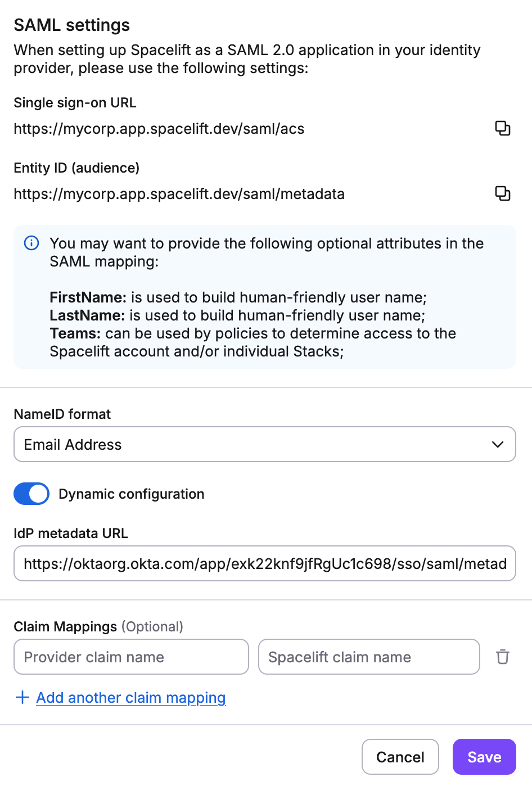The width and height of the screenshot is (532, 786).
Task: Click the SAML settings heading
Action: click(72, 25)
